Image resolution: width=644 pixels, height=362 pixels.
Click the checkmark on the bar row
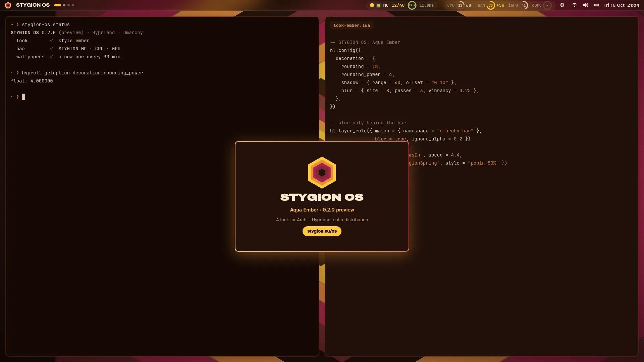tap(51, 49)
